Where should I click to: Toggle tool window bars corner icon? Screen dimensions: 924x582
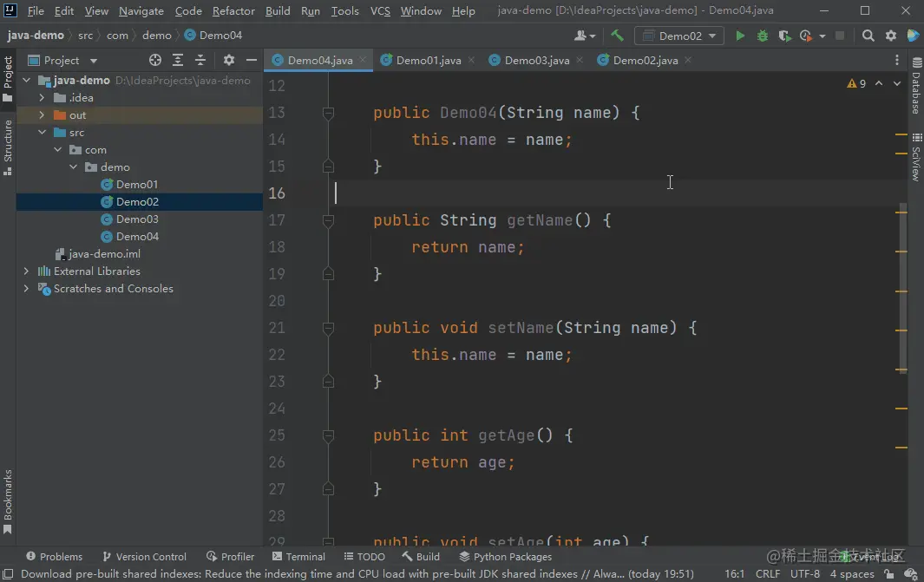click(8, 573)
